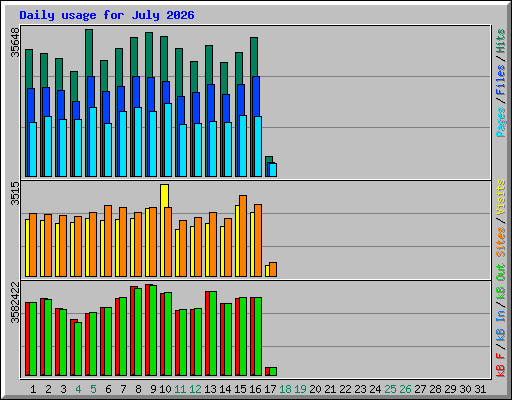The width and height of the screenshot is (512, 400).
Task: Click green weekend day label 11
Action: [180, 389]
